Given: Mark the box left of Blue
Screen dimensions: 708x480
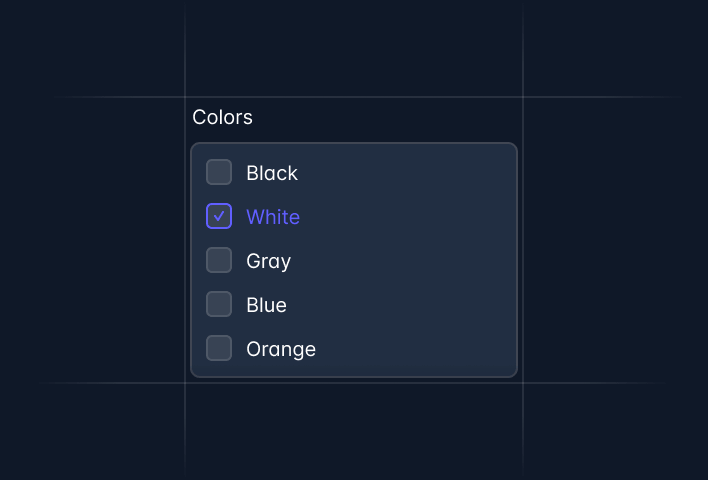Looking at the screenshot, I should coord(219,304).
